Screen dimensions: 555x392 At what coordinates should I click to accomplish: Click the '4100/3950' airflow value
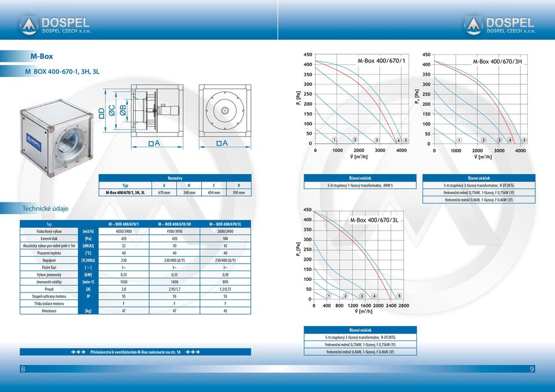[x=175, y=231]
